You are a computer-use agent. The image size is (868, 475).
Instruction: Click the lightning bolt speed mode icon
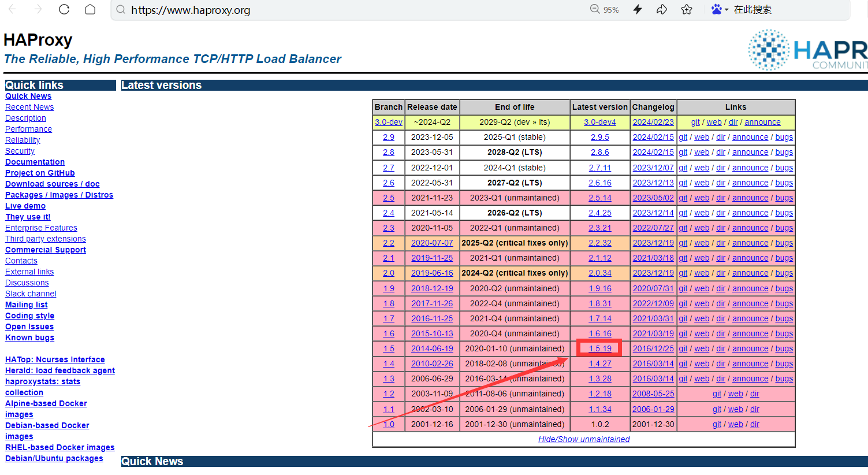click(638, 9)
